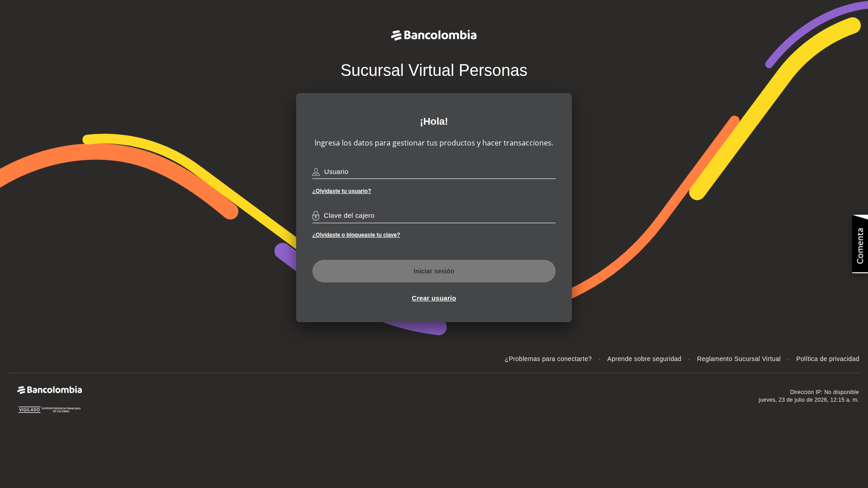This screenshot has width=868, height=488.
Task: Open ¿Olvidaste o bloqueaste tu clave? link
Action: [x=356, y=235]
